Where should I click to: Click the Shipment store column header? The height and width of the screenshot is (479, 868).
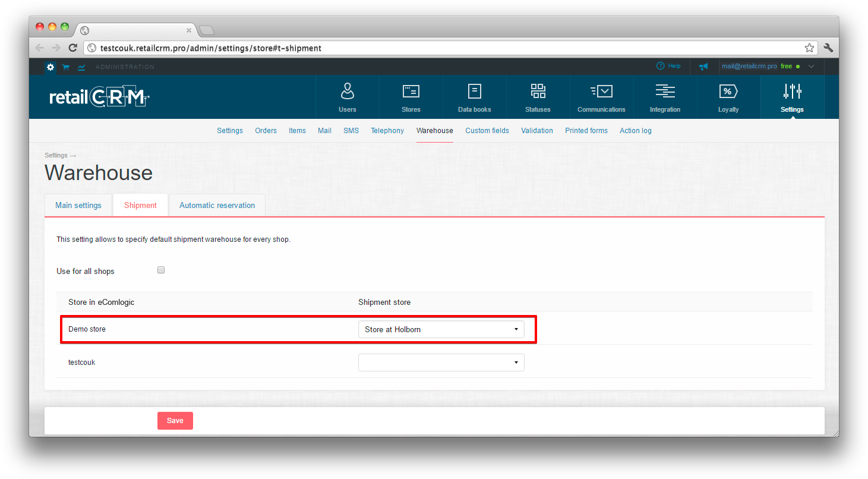384,302
